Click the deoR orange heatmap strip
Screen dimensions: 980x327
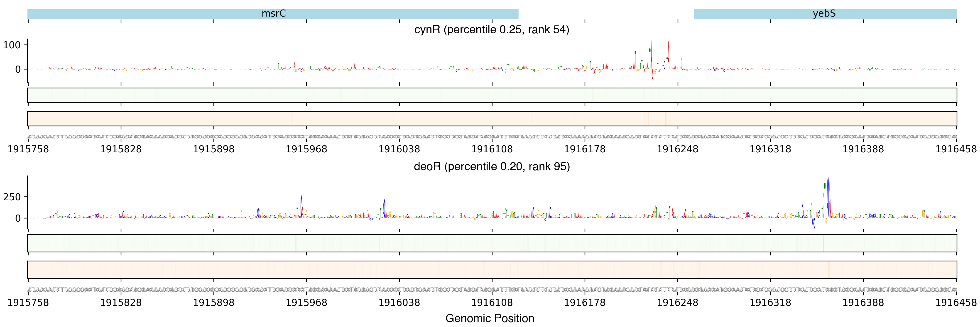coord(492,270)
